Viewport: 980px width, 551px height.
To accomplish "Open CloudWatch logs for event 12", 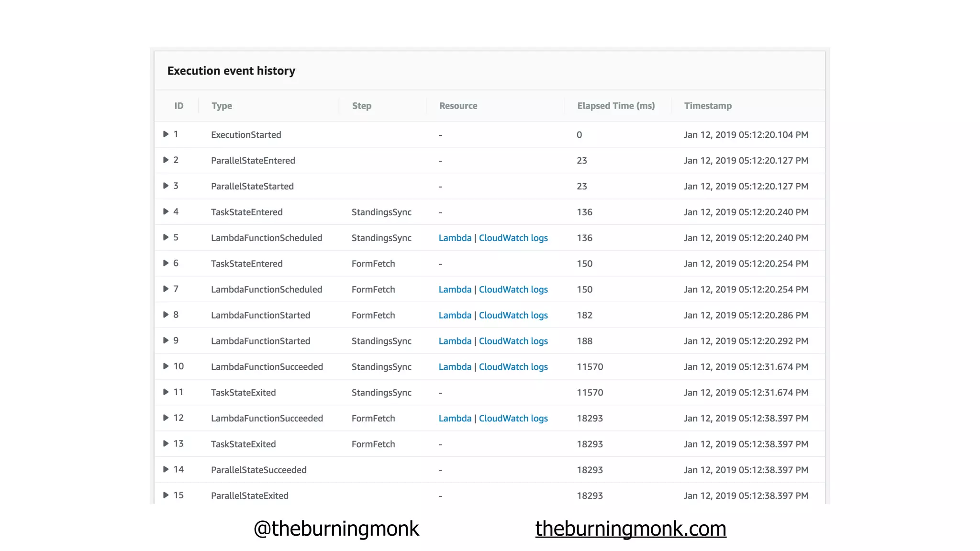I will pos(513,419).
